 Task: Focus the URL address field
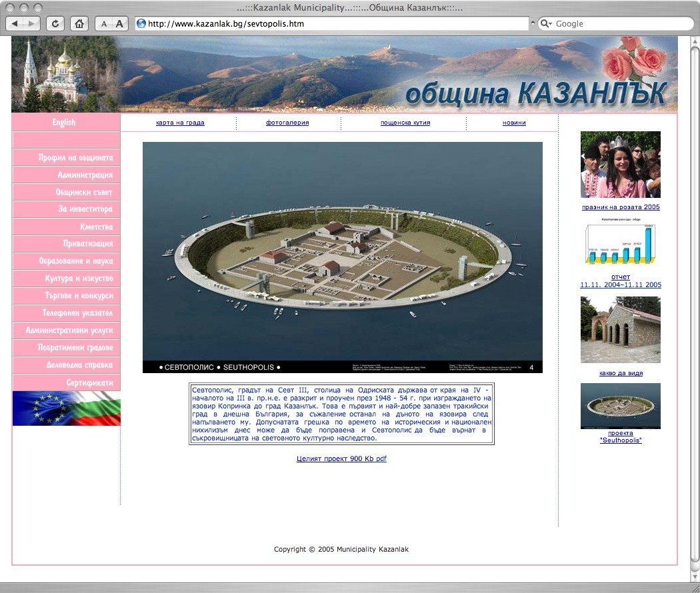[x=333, y=23]
